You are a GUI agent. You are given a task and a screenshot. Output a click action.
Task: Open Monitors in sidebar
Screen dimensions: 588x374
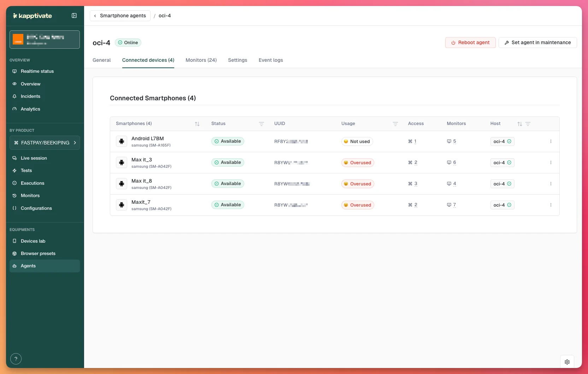(45, 196)
